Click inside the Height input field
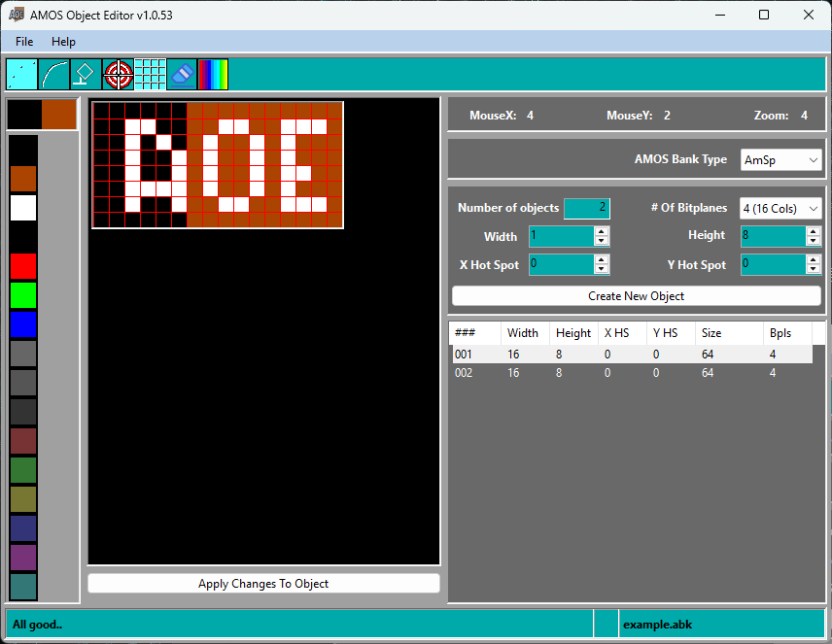 pyautogui.click(x=773, y=235)
